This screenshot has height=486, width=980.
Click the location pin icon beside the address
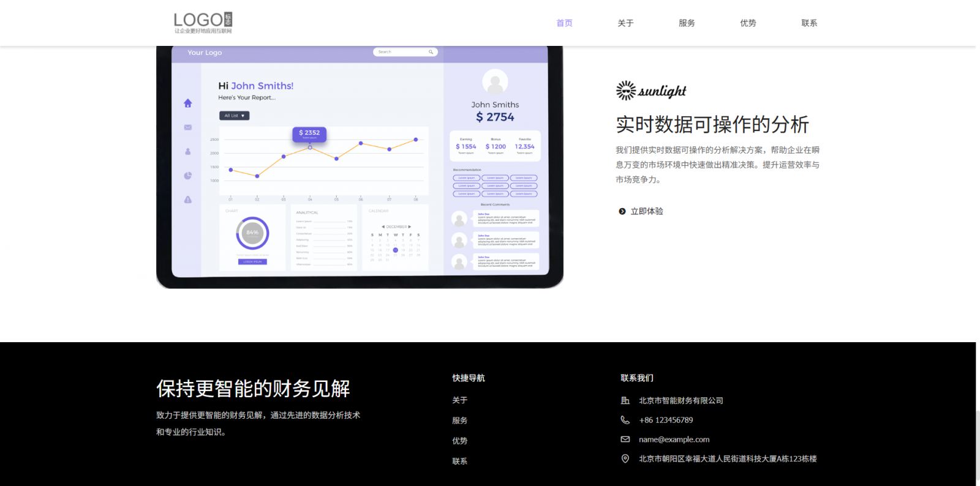pyautogui.click(x=625, y=458)
